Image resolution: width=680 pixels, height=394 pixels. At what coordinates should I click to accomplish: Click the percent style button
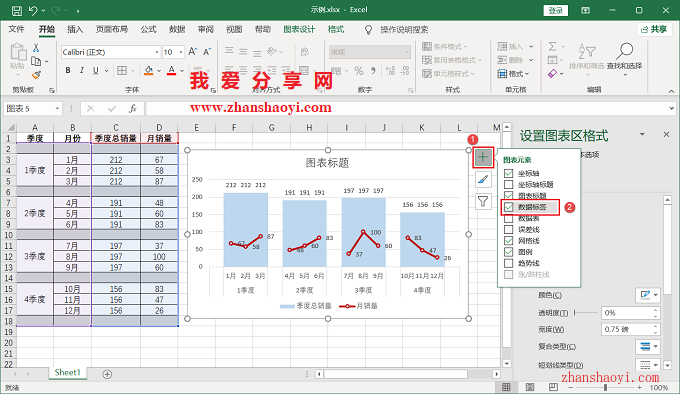tap(359, 70)
